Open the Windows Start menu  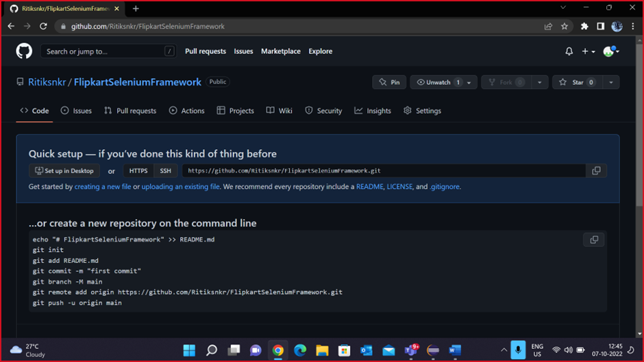[x=189, y=350]
